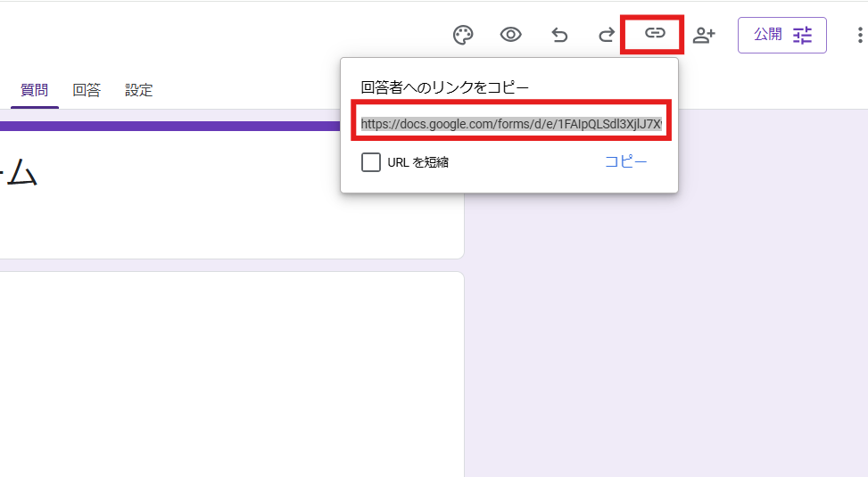This screenshot has width=868, height=477.
Task: Switch to the 回答 tab
Action: (x=87, y=90)
